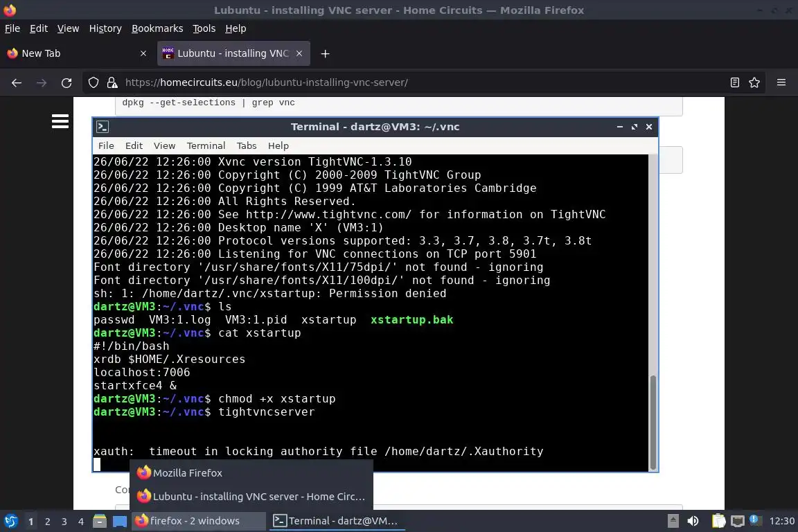Viewport: 798px width, 532px height.
Task: Open the terminal Help menu
Action: tap(278, 145)
